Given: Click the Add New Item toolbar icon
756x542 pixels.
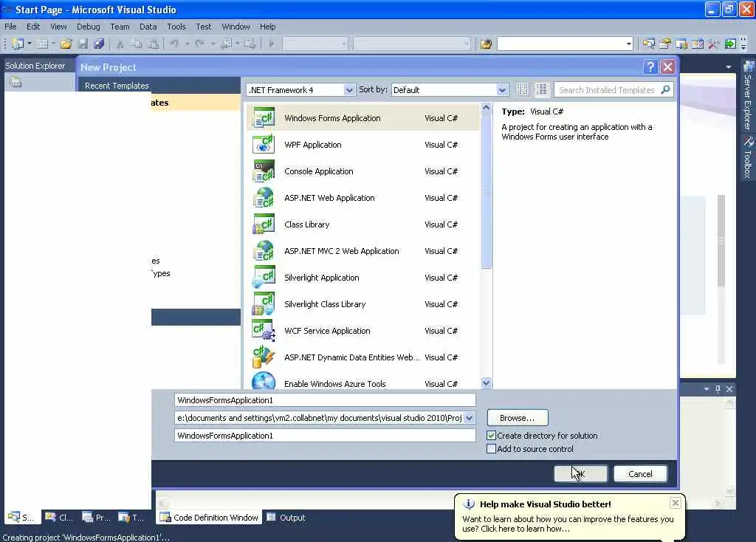Looking at the screenshot, I should click(42, 44).
